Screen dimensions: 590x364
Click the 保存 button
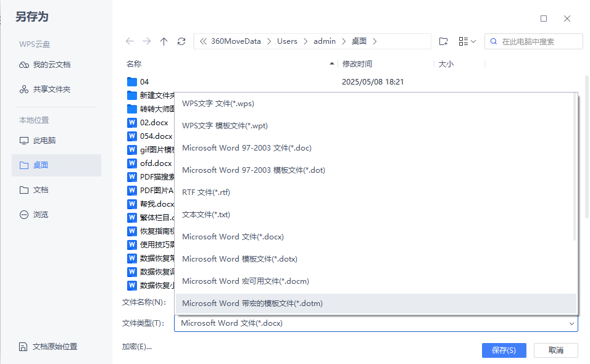click(504, 350)
